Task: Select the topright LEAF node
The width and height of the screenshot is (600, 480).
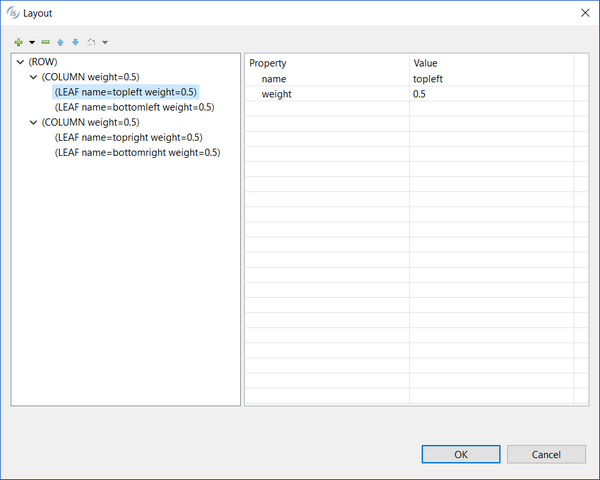Action: tap(129, 137)
